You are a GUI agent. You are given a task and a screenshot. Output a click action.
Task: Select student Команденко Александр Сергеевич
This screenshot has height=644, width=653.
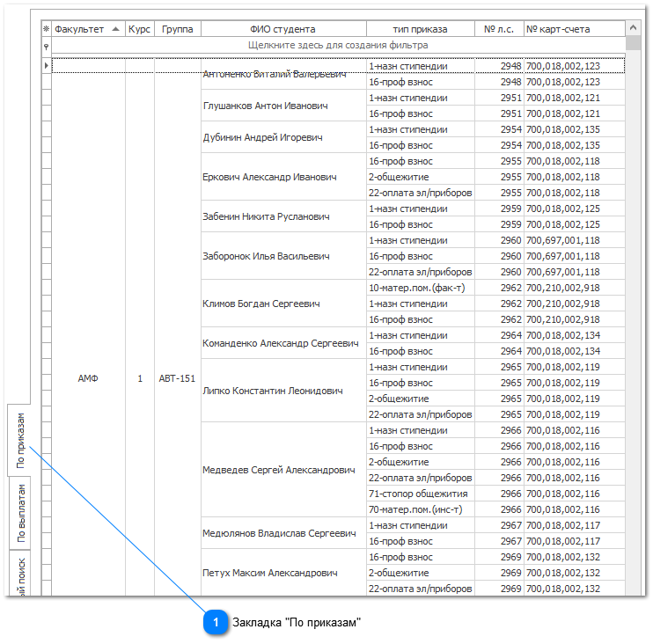pyautogui.click(x=283, y=343)
